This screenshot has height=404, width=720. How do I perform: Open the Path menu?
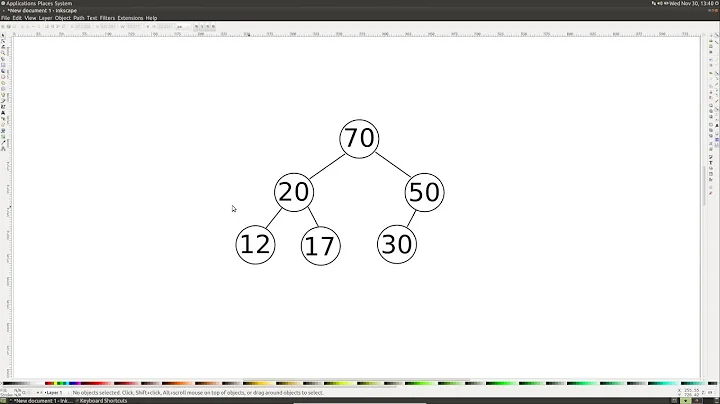click(x=79, y=18)
